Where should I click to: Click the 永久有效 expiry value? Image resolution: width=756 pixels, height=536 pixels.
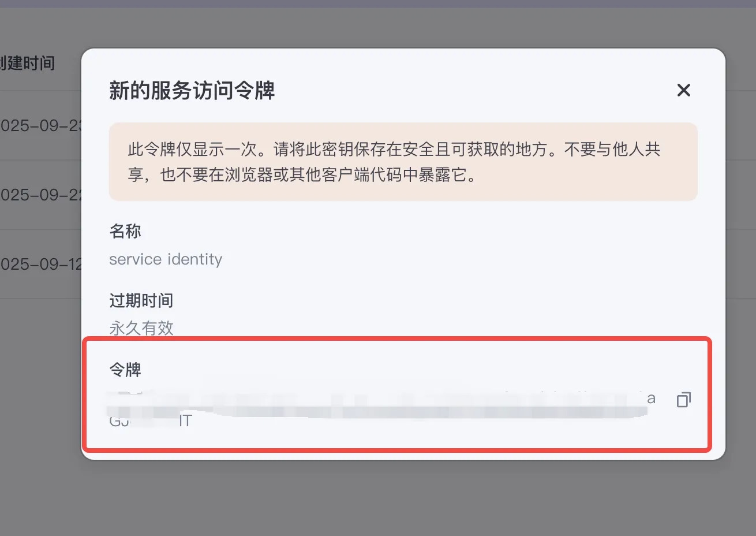tap(141, 328)
